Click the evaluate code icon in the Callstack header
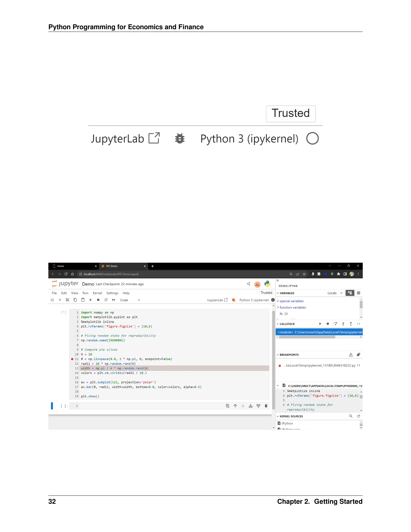The image size is (411, 532). [358, 324]
